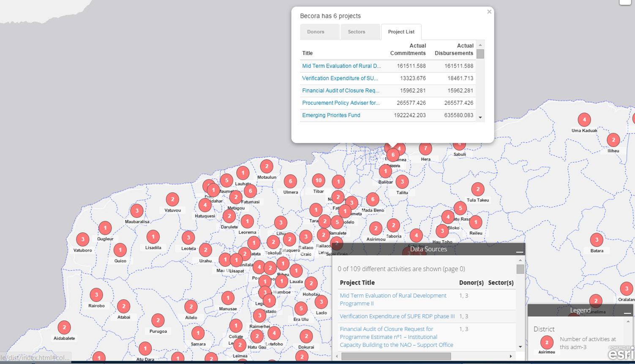Click the Mada Beno marker showing 6
The height and width of the screenshot is (364, 635).
pos(373,199)
